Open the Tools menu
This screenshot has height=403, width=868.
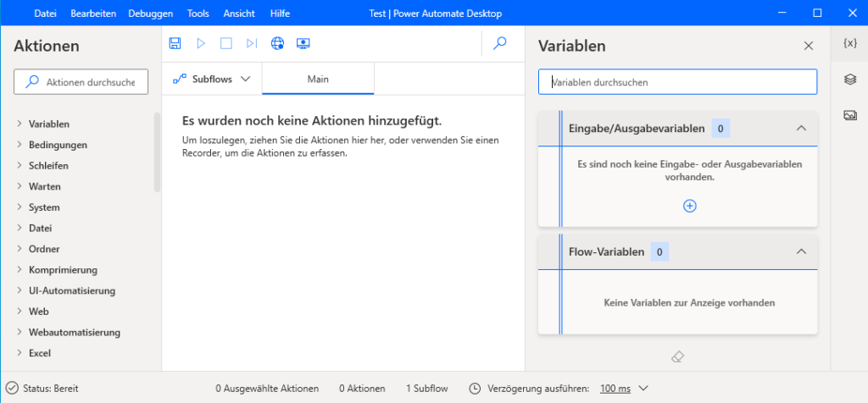pyautogui.click(x=198, y=14)
